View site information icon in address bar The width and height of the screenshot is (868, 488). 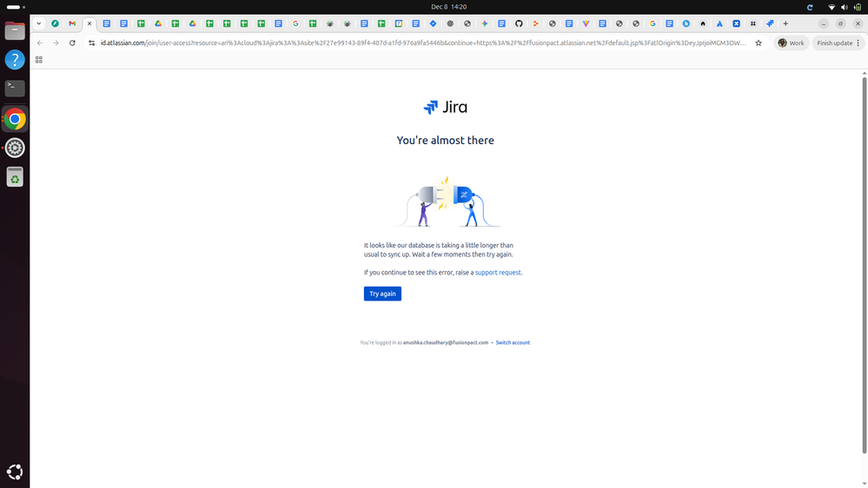(92, 43)
